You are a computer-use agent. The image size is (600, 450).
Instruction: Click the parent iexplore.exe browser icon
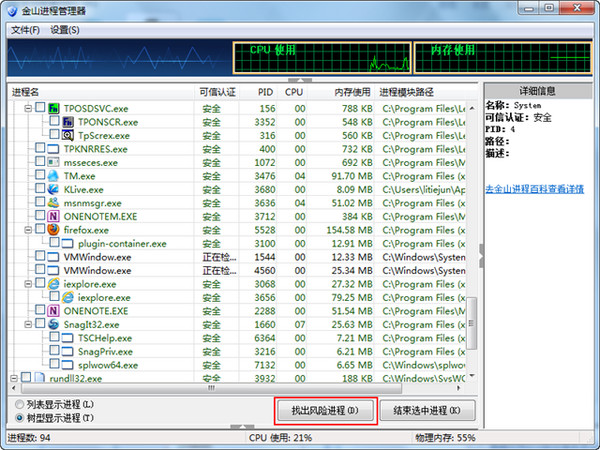pos(54,284)
